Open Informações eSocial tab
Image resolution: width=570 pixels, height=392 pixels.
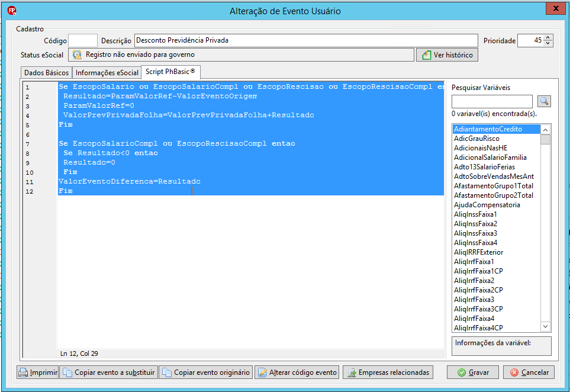coord(107,73)
